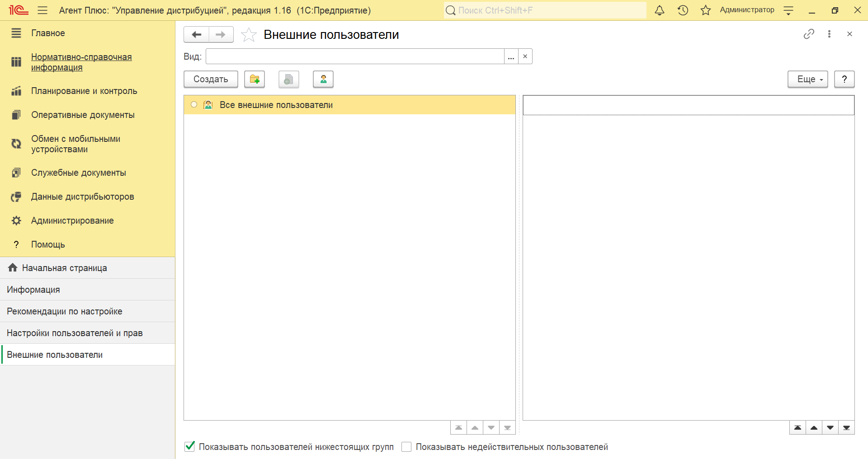
Task: Jump to last item in groups list
Action: 507,427
